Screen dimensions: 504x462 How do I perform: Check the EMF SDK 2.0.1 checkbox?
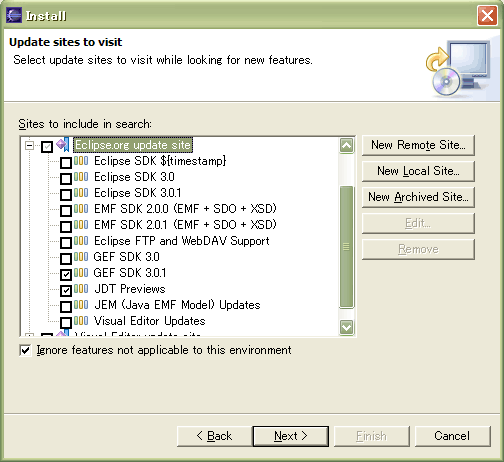66,227
